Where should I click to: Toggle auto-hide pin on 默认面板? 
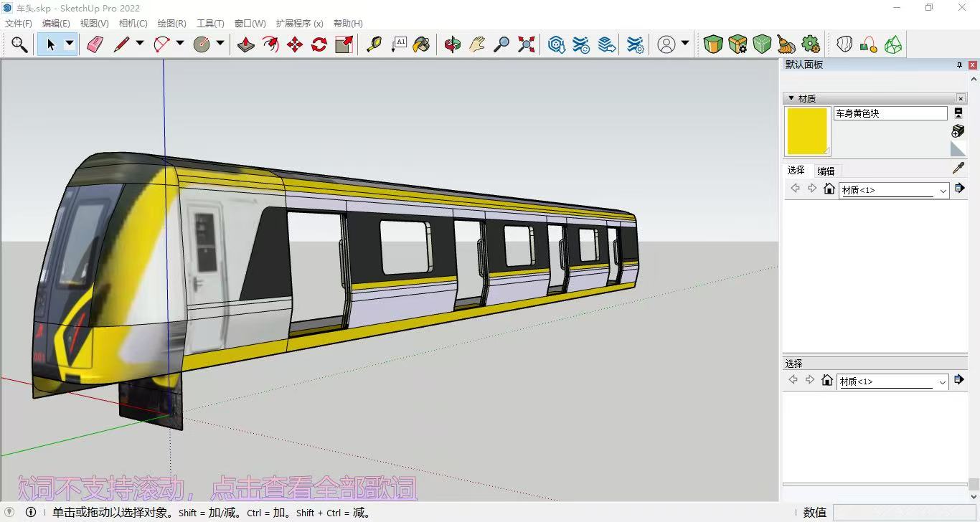(x=959, y=65)
